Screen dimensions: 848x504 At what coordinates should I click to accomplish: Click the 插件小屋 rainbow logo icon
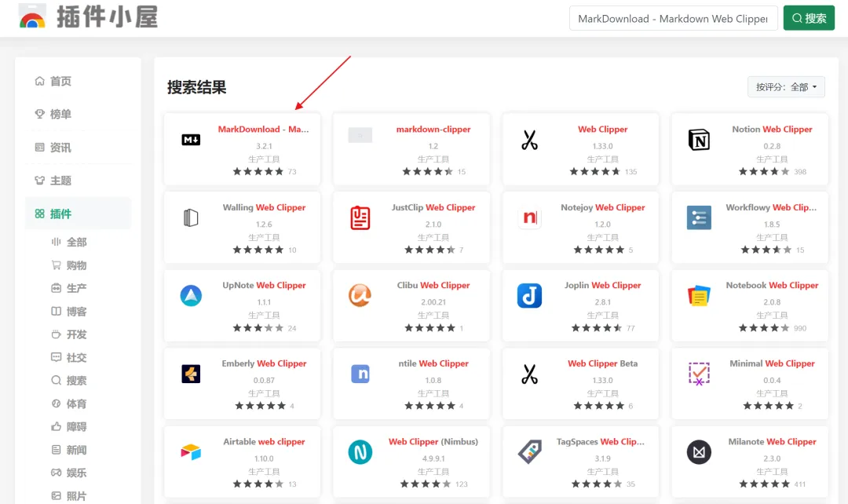(32, 16)
